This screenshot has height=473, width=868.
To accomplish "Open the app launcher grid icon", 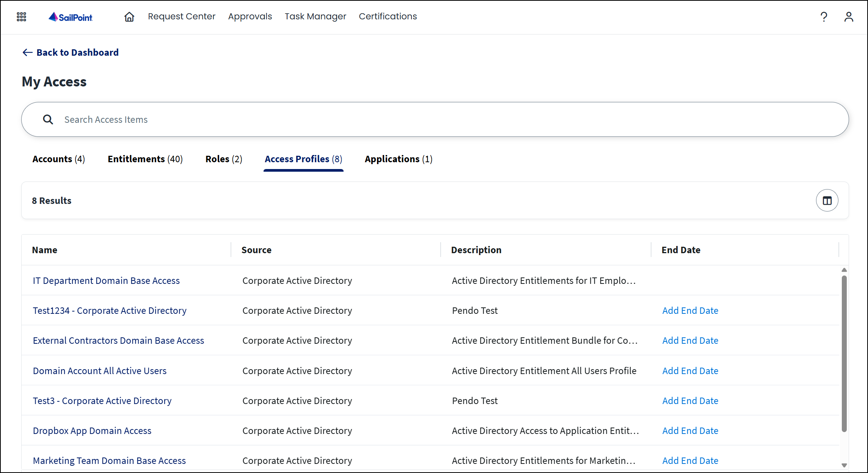I will pos(21,17).
